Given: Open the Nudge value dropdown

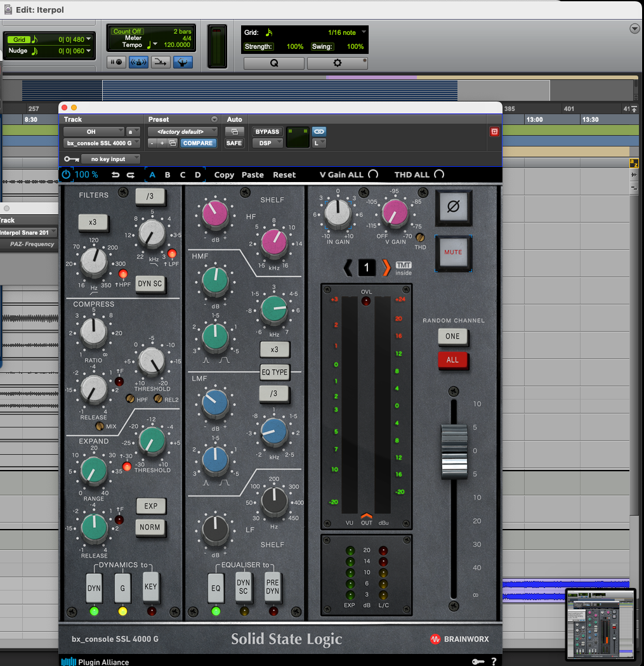Looking at the screenshot, I should coord(88,51).
